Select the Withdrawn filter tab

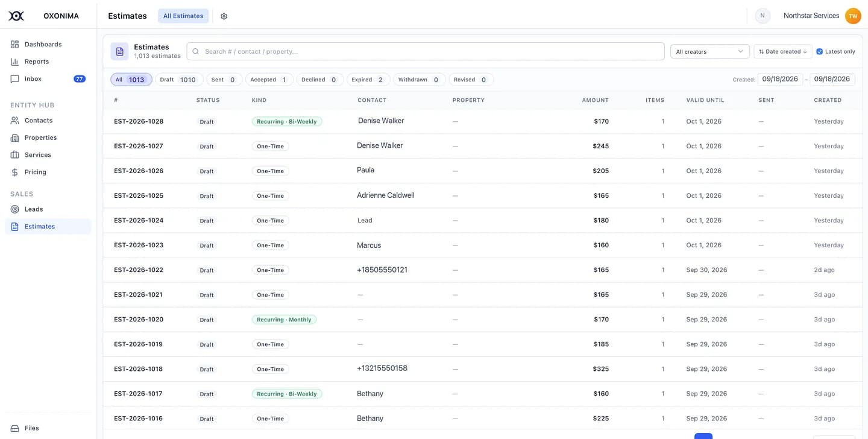[x=420, y=80]
